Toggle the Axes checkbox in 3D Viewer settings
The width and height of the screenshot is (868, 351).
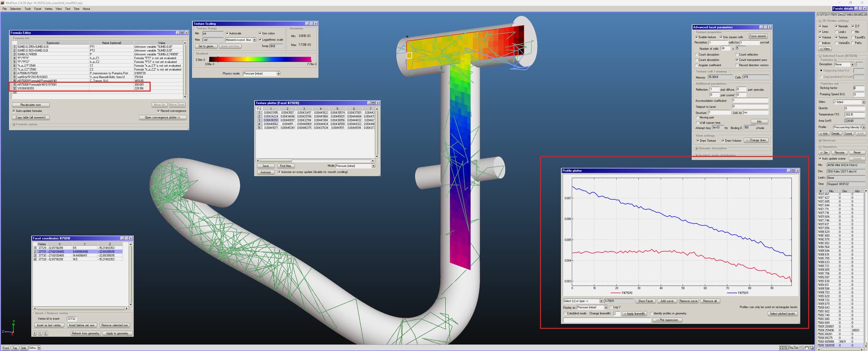tap(820, 26)
